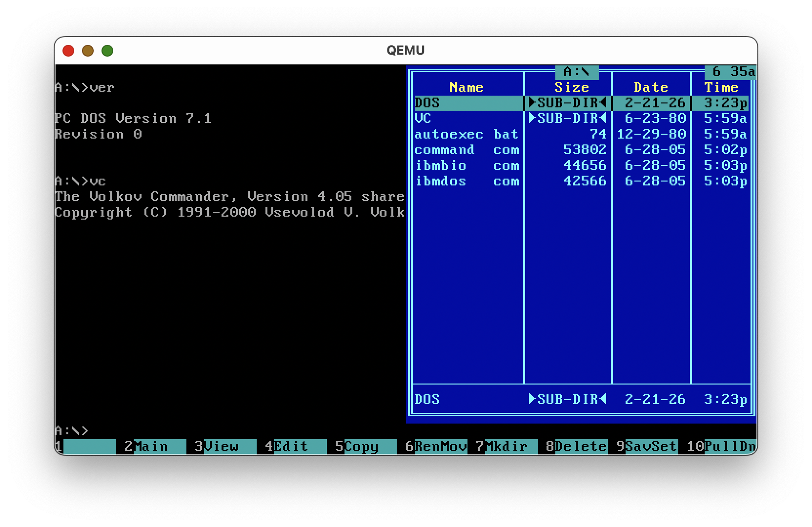The width and height of the screenshot is (812, 527).
Task: Click the green macOS zoom button
Action: 107,51
